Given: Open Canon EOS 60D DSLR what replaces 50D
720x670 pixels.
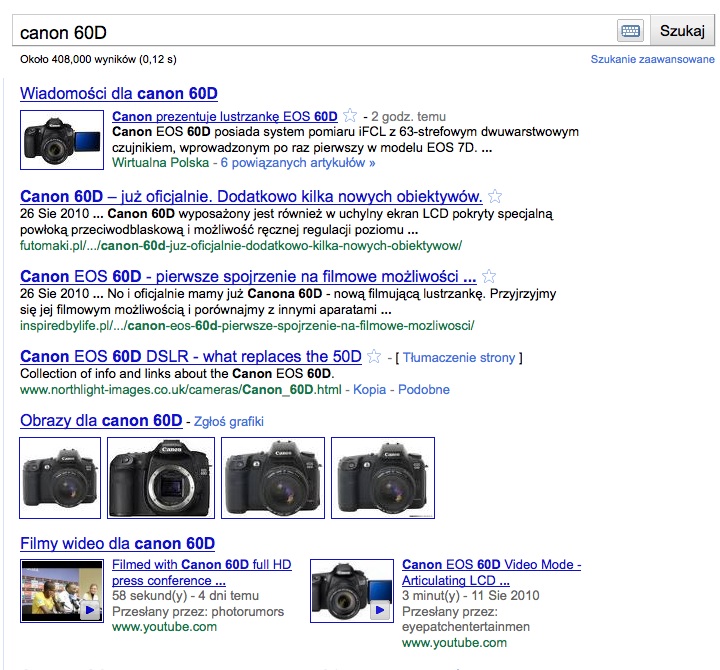Looking at the screenshot, I should [191, 356].
